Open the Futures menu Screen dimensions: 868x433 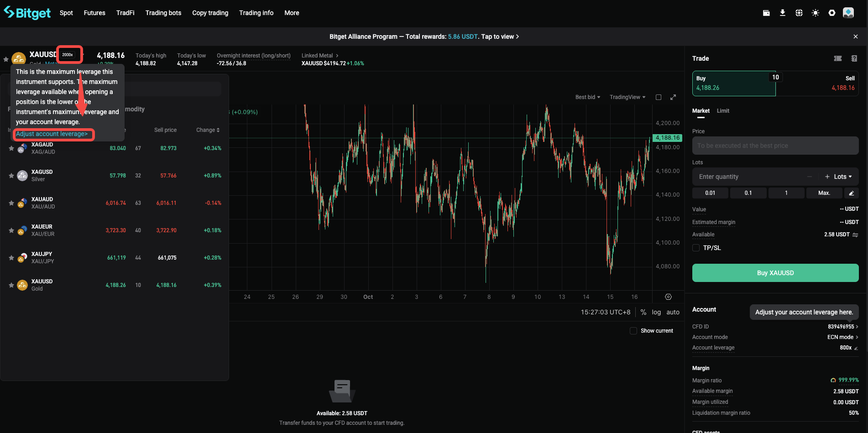coord(94,13)
